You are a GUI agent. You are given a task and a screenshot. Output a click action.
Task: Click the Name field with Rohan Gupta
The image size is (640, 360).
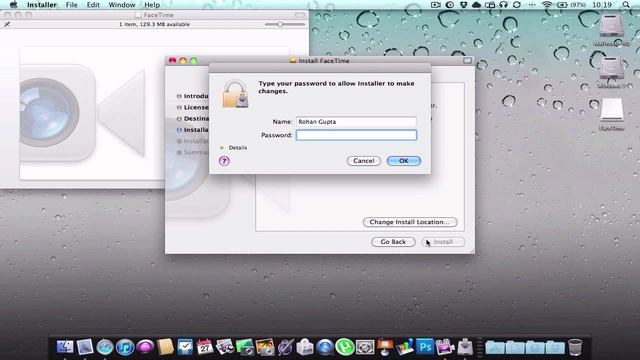(x=356, y=122)
